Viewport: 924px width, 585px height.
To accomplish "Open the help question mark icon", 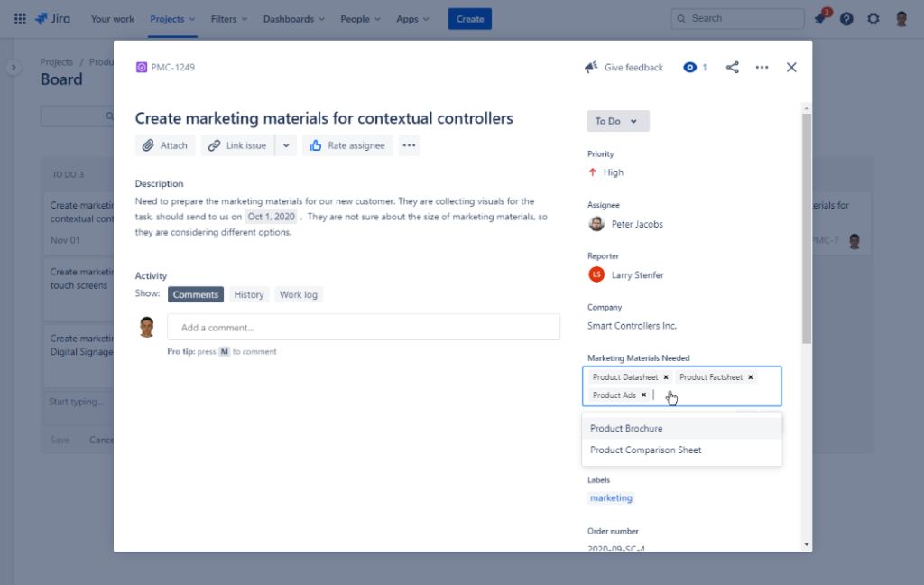I will pos(846,19).
